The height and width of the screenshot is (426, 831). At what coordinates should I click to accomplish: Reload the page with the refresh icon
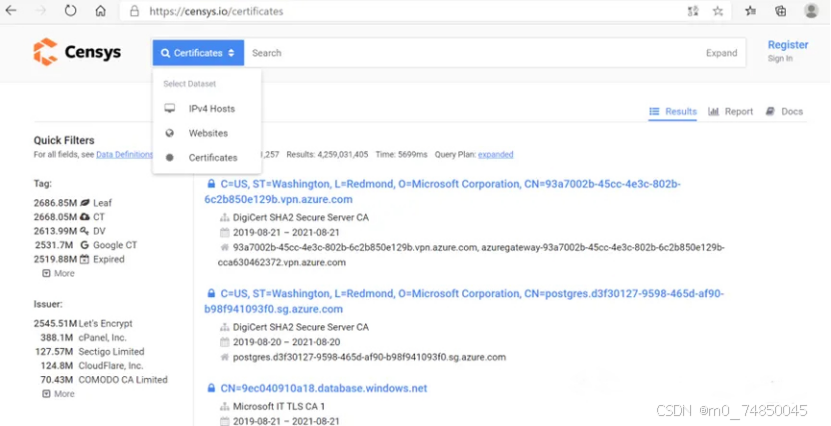[x=70, y=11]
